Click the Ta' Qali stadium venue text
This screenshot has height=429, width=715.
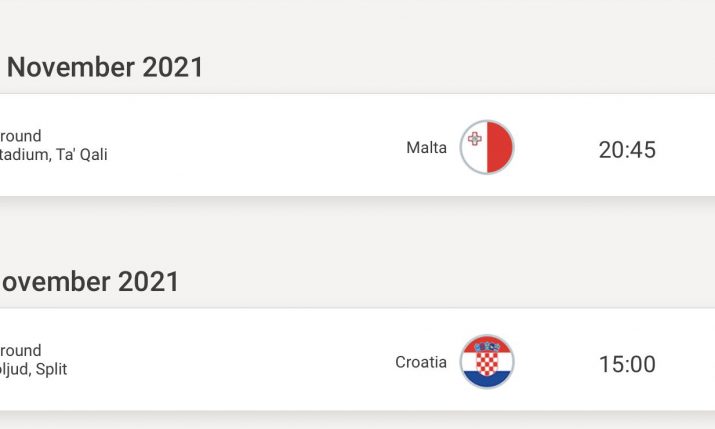(54, 155)
